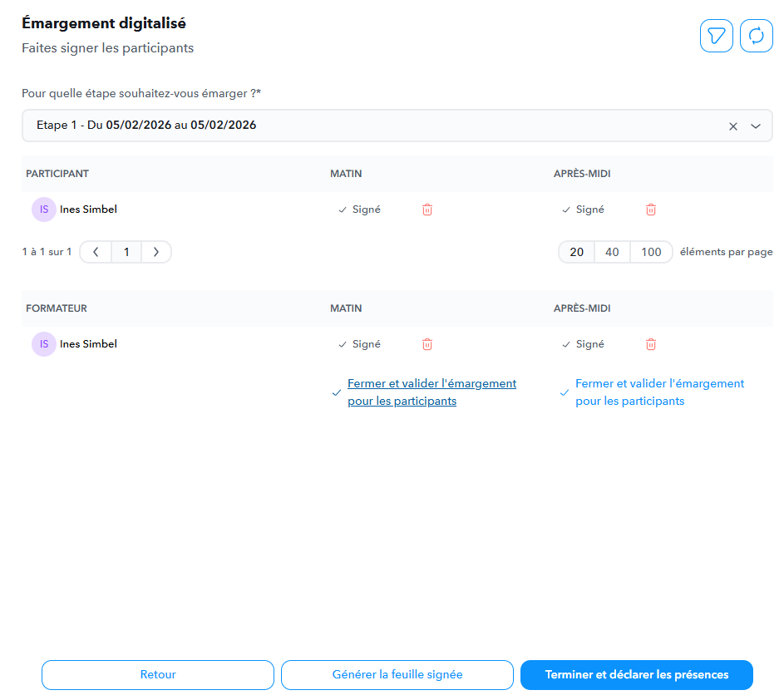Delete participant Ines Simbel's afternoon signature

650,210
